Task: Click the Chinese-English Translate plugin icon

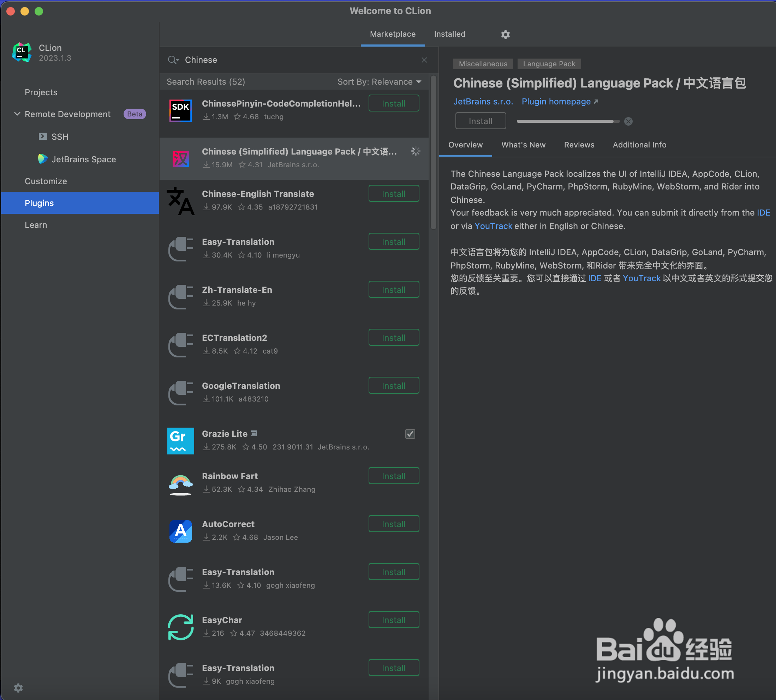Action: click(180, 201)
